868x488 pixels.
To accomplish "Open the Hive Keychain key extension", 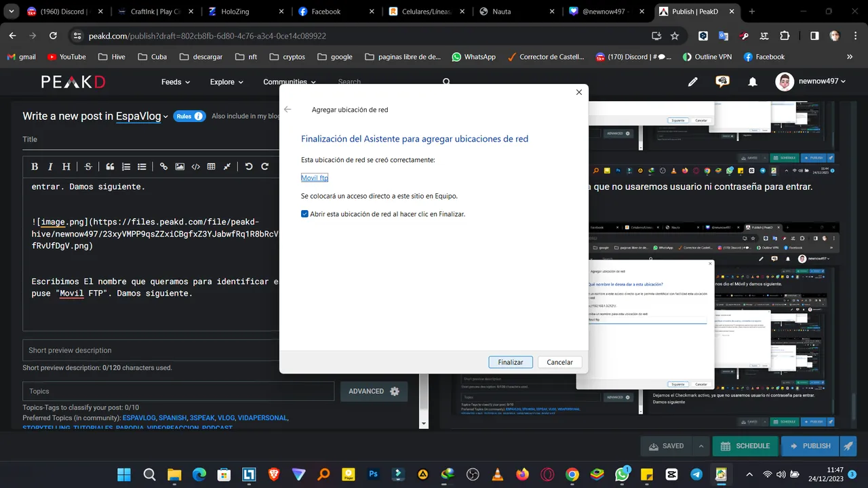I will point(745,36).
